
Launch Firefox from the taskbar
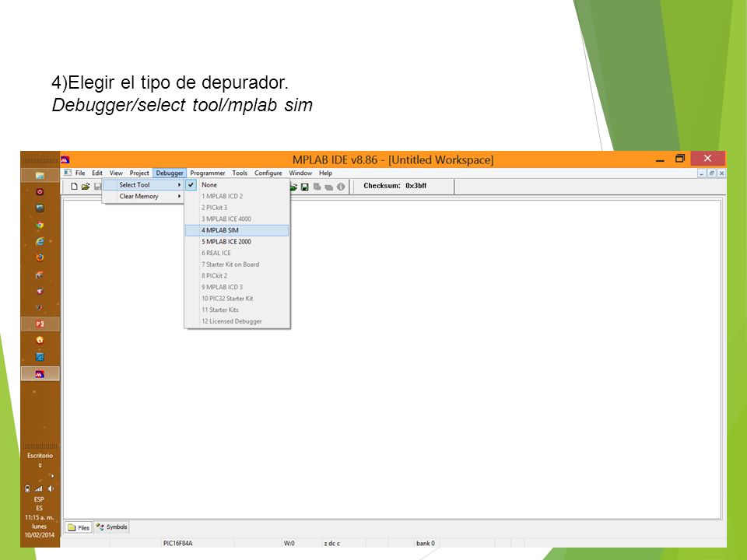pyautogui.click(x=40, y=257)
